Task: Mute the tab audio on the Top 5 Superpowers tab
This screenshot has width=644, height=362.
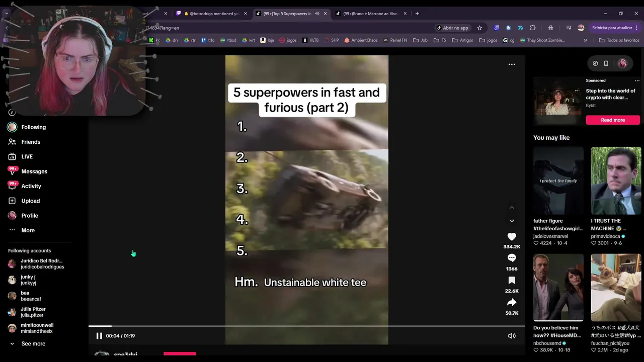Action: tap(317, 14)
